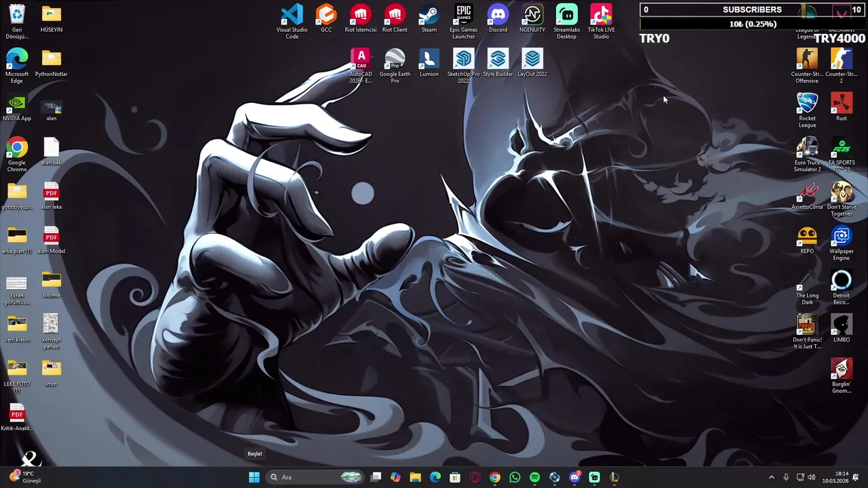Open Copilot from the taskbar
Image resolution: width=868 pixels, height=488 pixels.
pyautogui.click(x=395, y=477)
